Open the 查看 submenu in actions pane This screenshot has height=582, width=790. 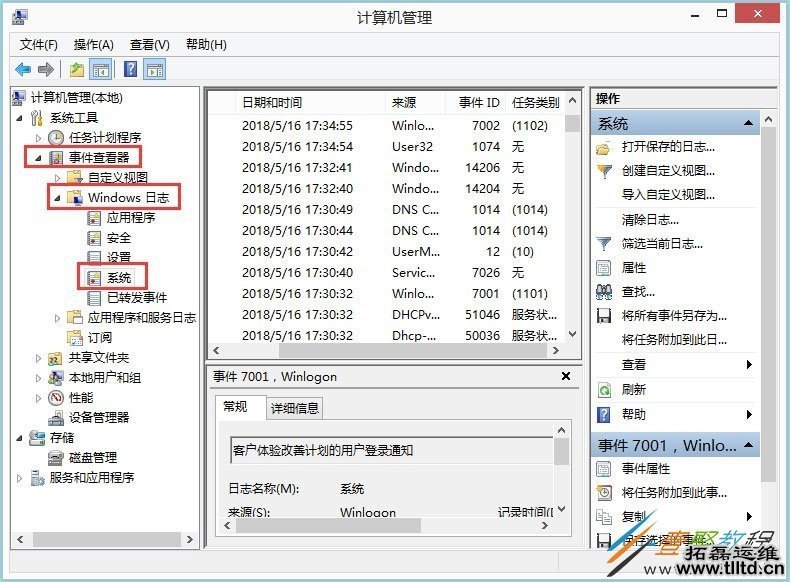(675, 364)
